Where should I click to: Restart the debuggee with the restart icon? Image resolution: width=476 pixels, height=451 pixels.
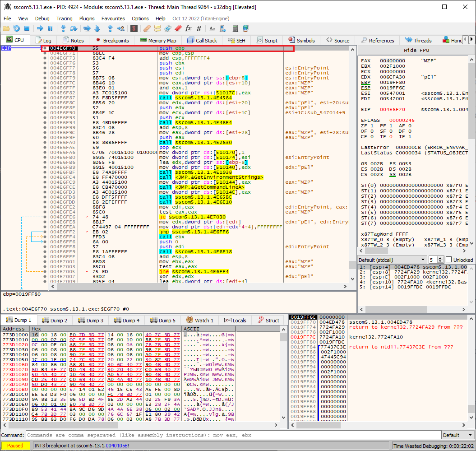click(x=17, y=28)
